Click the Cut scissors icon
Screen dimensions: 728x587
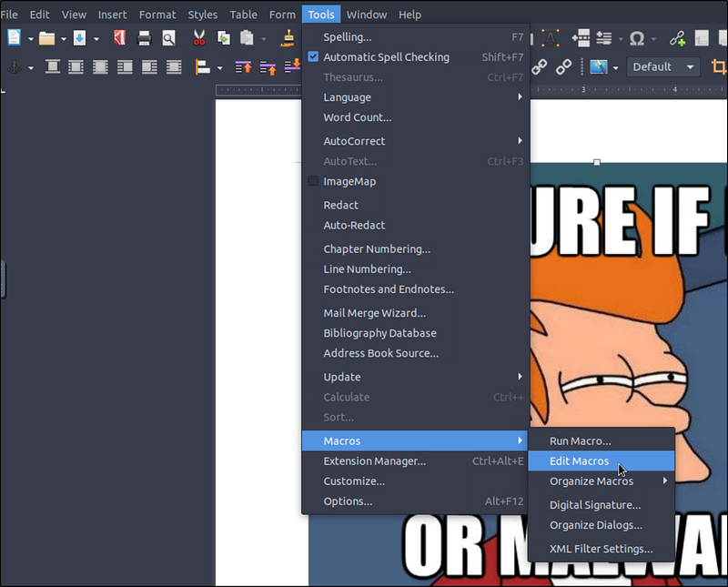(198, 38)
